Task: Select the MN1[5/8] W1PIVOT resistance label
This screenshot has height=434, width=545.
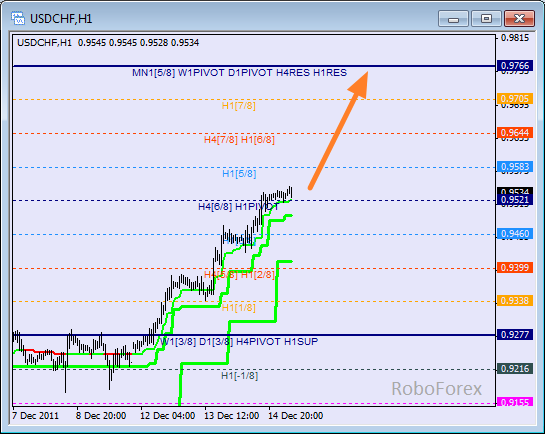Action: point(239,73)
